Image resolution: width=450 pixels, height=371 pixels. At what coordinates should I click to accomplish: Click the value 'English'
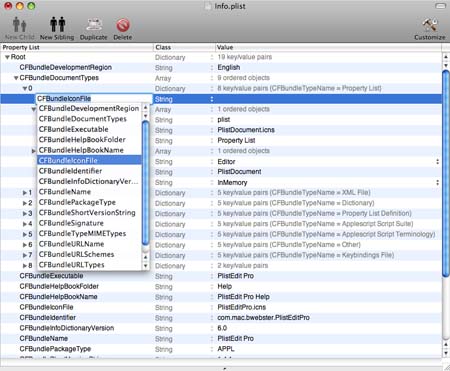[x=229, y=67]
